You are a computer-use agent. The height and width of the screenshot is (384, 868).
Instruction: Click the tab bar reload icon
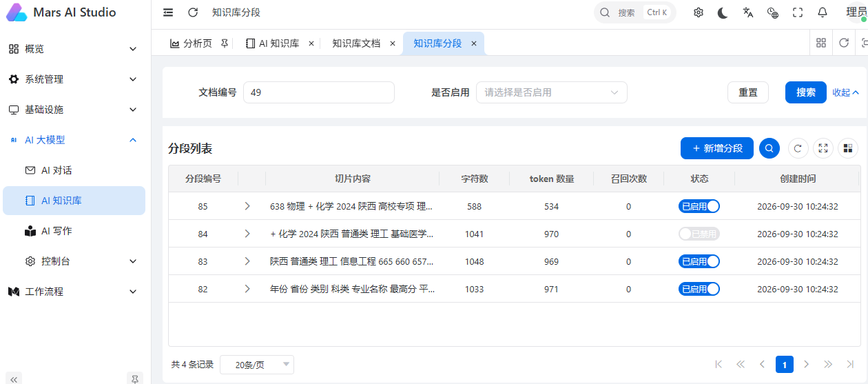(x=844, y=43)
